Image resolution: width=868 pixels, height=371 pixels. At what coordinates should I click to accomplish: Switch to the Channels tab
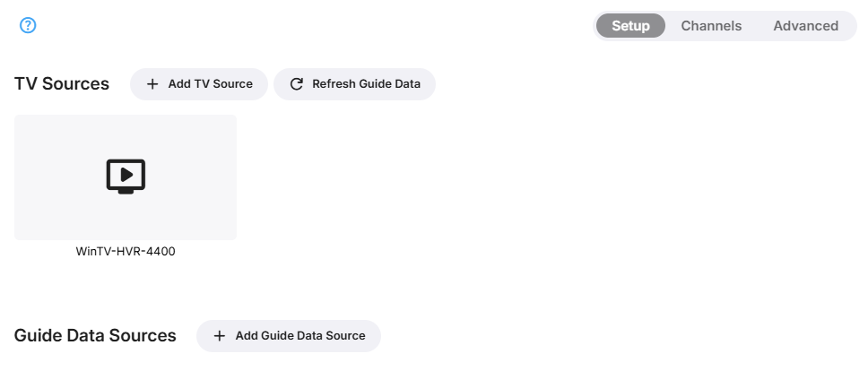pyautogui.click(x=711, y=26)
